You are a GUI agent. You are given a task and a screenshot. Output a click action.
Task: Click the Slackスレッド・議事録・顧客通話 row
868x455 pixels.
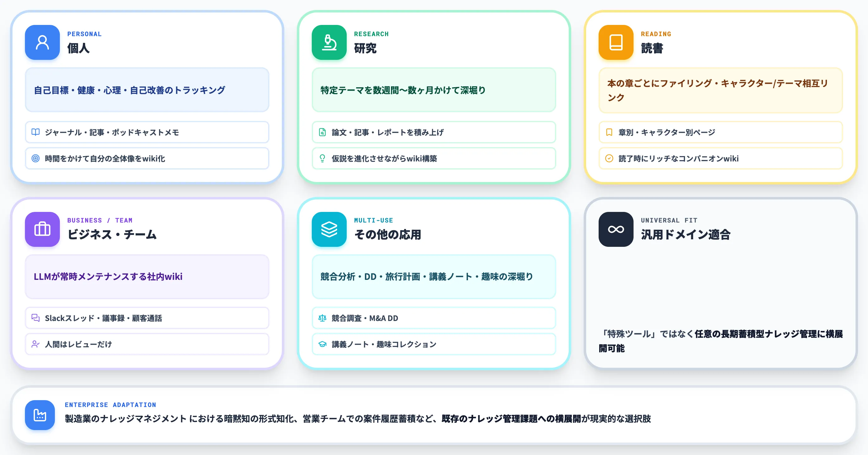pos(147,318)
